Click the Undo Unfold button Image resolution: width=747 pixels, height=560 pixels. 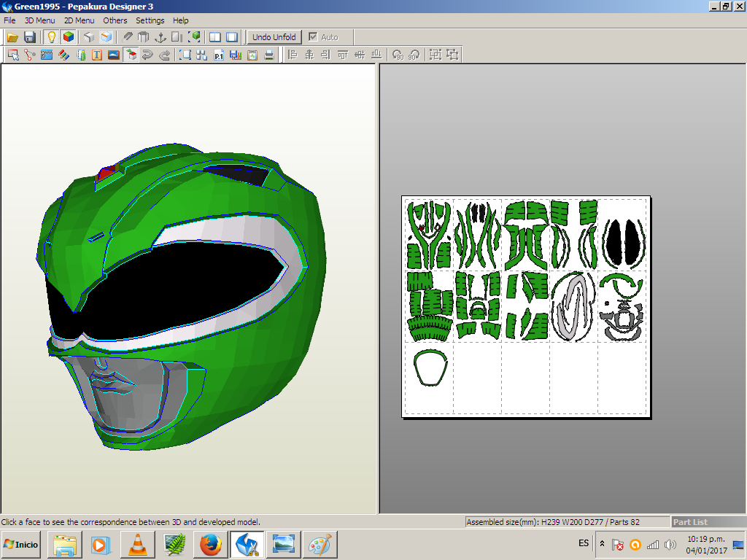click(274, 37)
